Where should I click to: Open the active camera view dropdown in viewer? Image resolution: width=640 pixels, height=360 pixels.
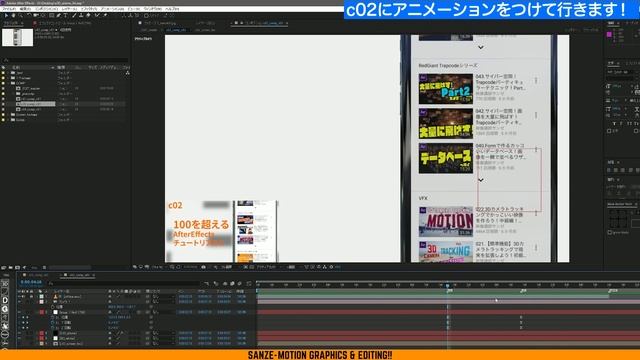click(266, 267)
